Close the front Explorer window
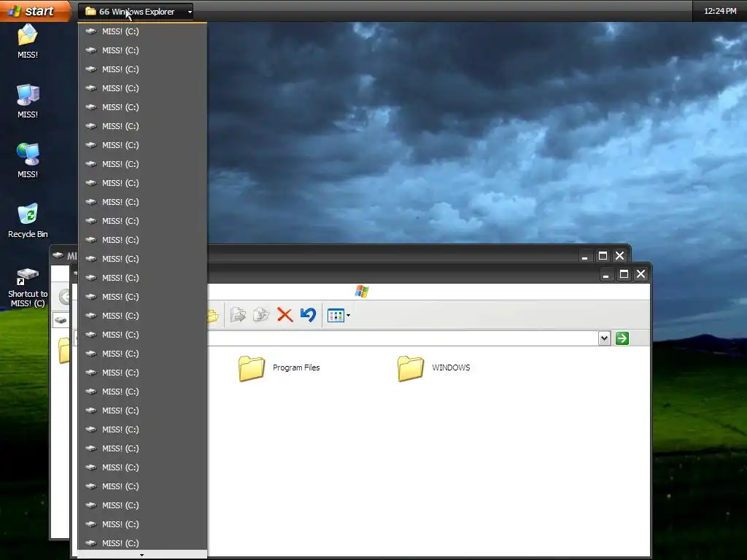 point(640,274)
